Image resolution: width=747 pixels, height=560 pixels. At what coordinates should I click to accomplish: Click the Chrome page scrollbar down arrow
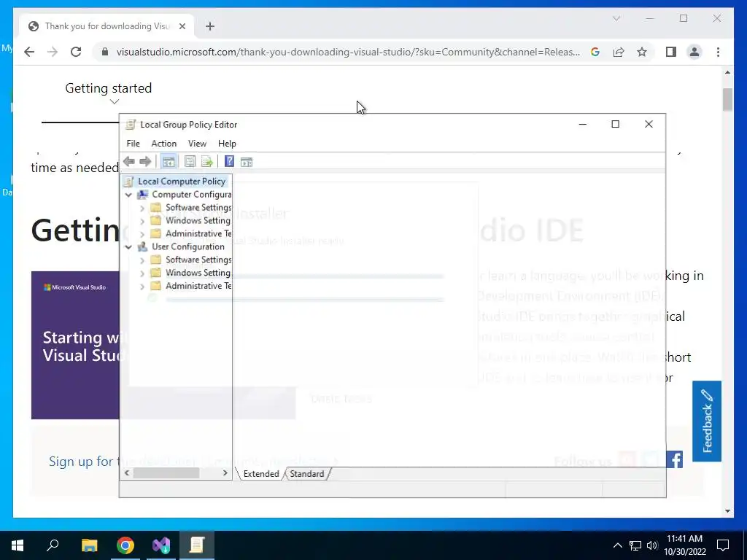coord(727,511)
